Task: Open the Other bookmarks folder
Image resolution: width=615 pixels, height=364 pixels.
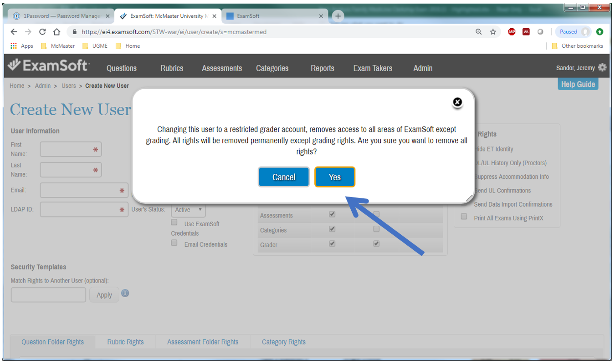Action: click(577, 46)
